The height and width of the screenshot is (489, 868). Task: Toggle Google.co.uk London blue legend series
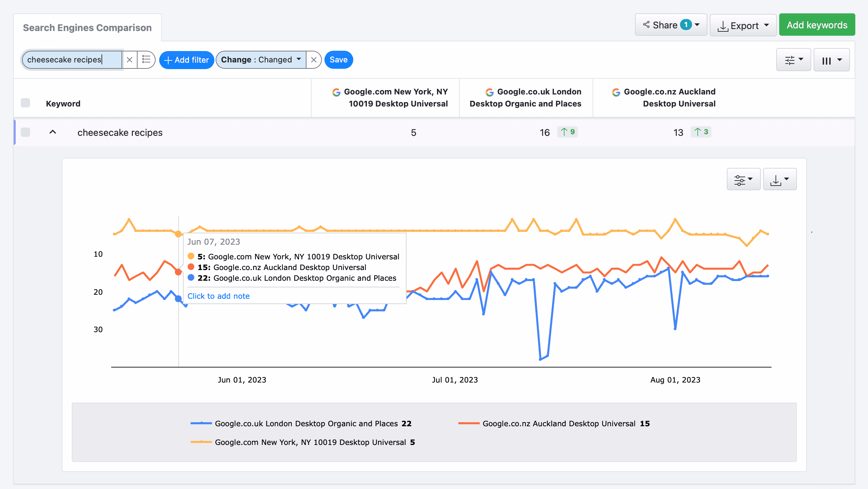[x=306, y=424]
